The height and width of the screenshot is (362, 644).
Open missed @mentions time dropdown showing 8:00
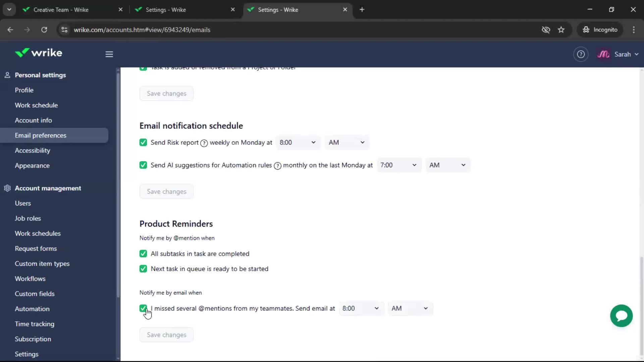point(361,308)
